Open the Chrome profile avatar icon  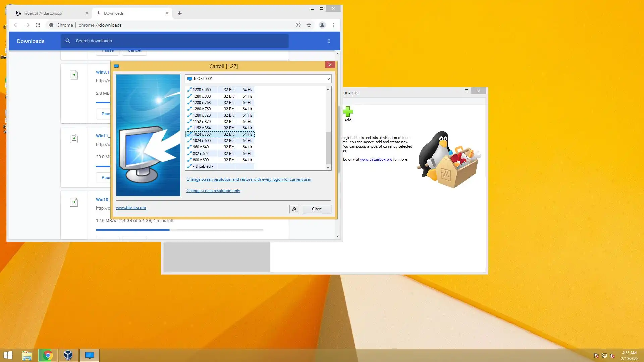(x=322, y=25)
